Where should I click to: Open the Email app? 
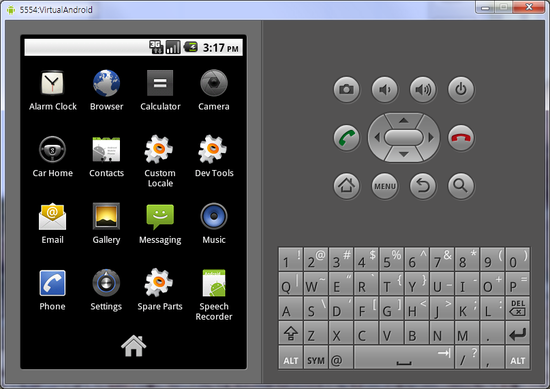tap(53, 223)
